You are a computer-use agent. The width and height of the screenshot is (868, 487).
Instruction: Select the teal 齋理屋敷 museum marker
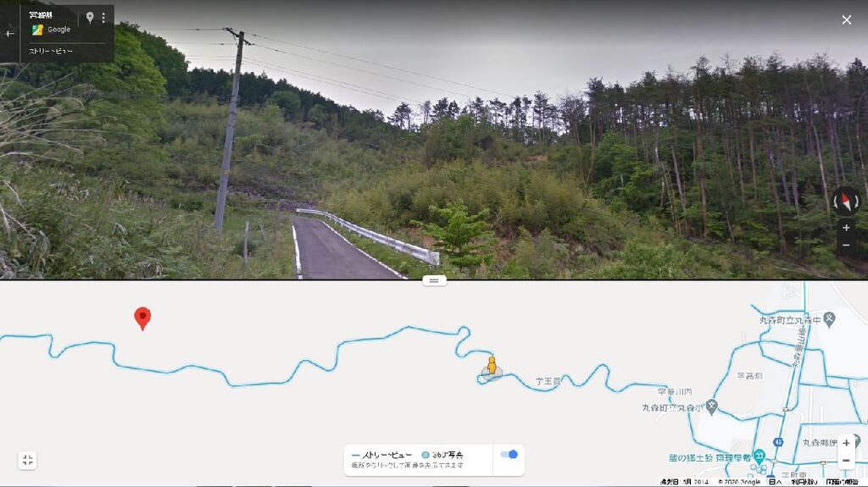[x=759, y=457]
